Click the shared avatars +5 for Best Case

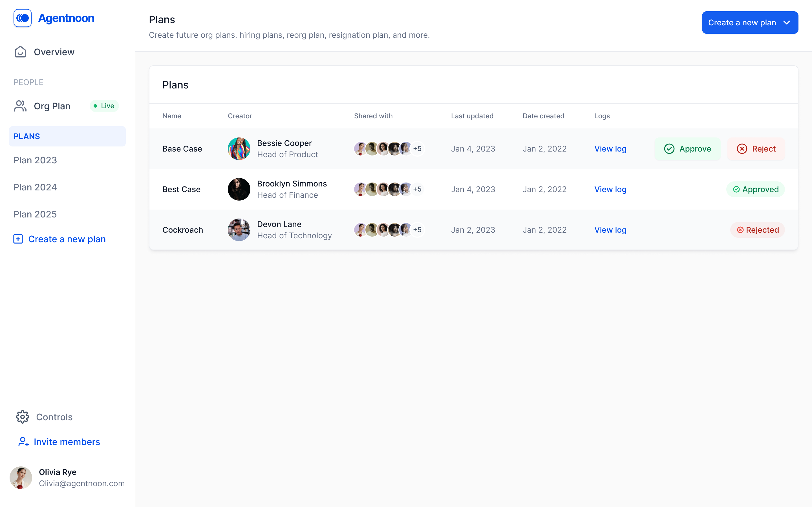pyautogui.click(x=417, y=189)
